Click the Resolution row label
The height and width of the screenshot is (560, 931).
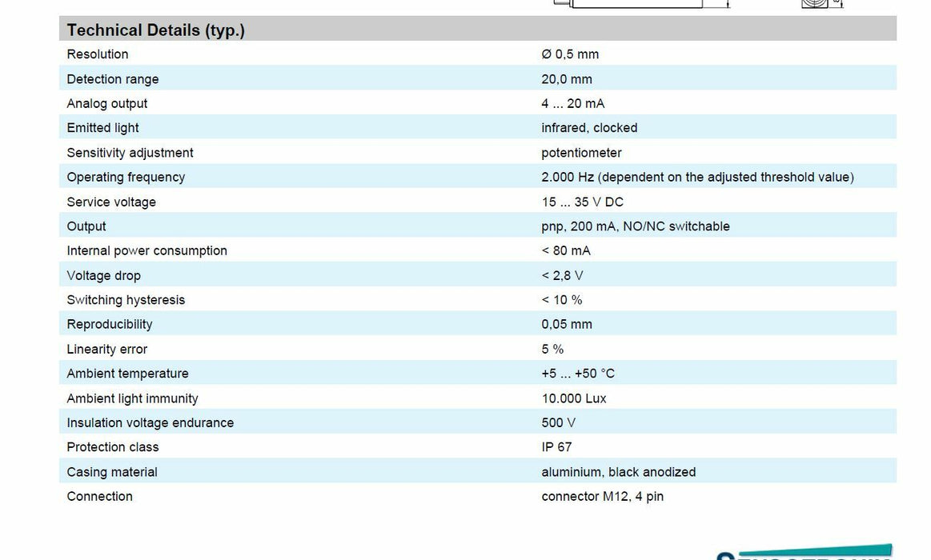click(x=98, y=54)
